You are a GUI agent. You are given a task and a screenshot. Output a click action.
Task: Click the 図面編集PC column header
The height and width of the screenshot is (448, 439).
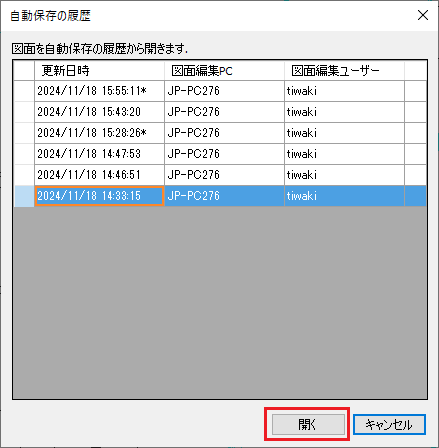point(224,70)
